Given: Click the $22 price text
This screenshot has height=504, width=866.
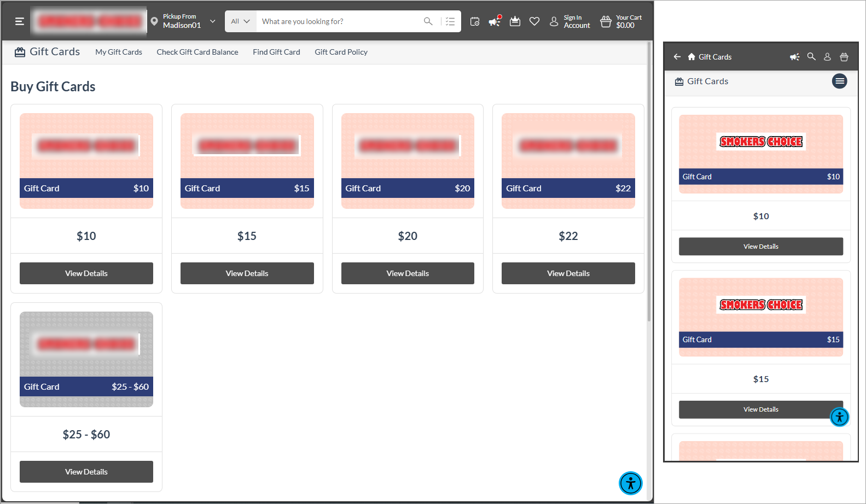Looking at the screenshot, I should click(x=568, y=236).
